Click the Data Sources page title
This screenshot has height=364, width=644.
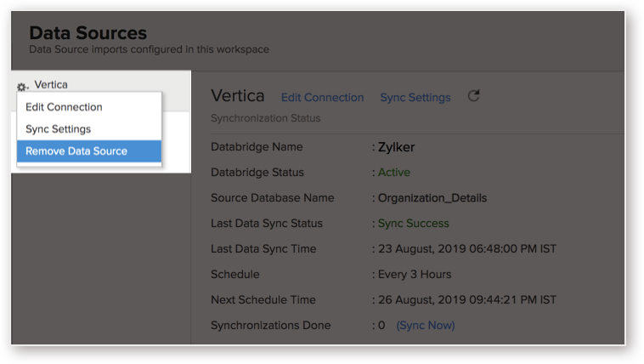(x=88, y=33)
